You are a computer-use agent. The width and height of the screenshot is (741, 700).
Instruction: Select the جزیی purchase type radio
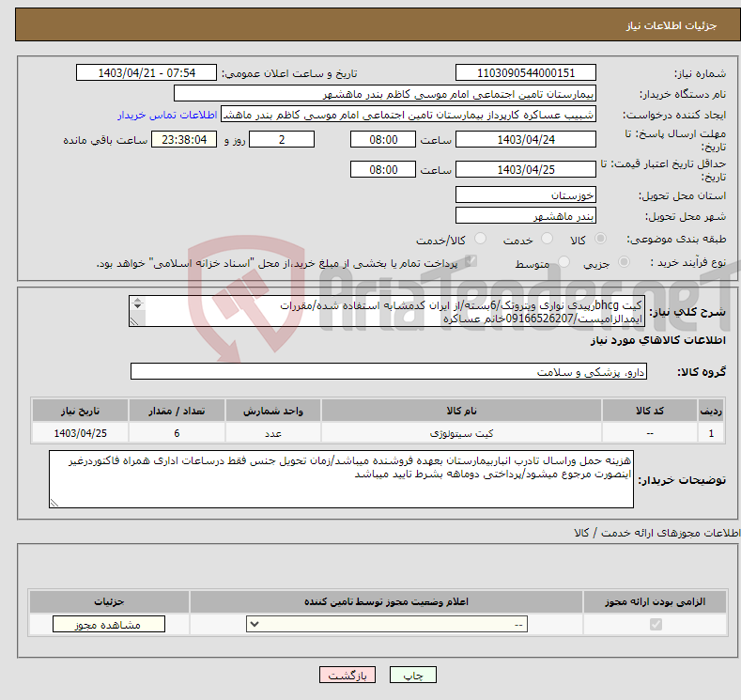coord(624,262)
